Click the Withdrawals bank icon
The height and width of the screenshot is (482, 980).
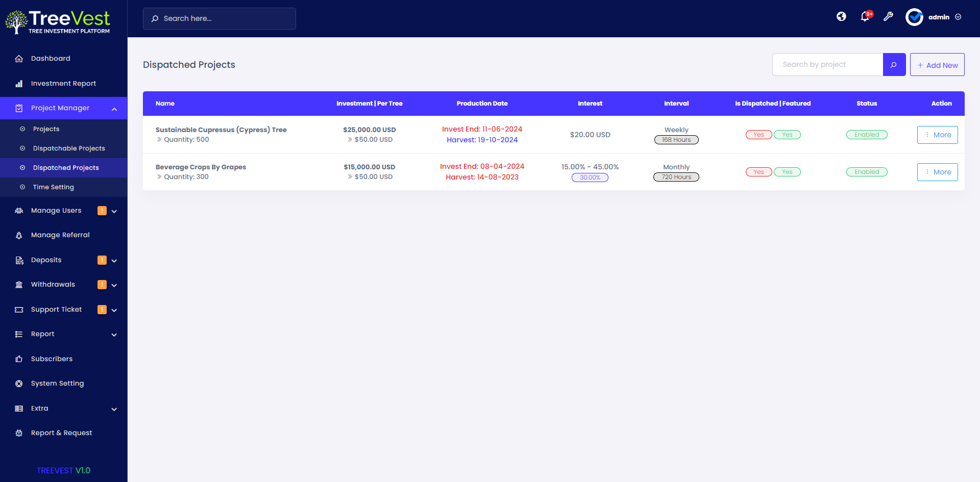point(19,285)
